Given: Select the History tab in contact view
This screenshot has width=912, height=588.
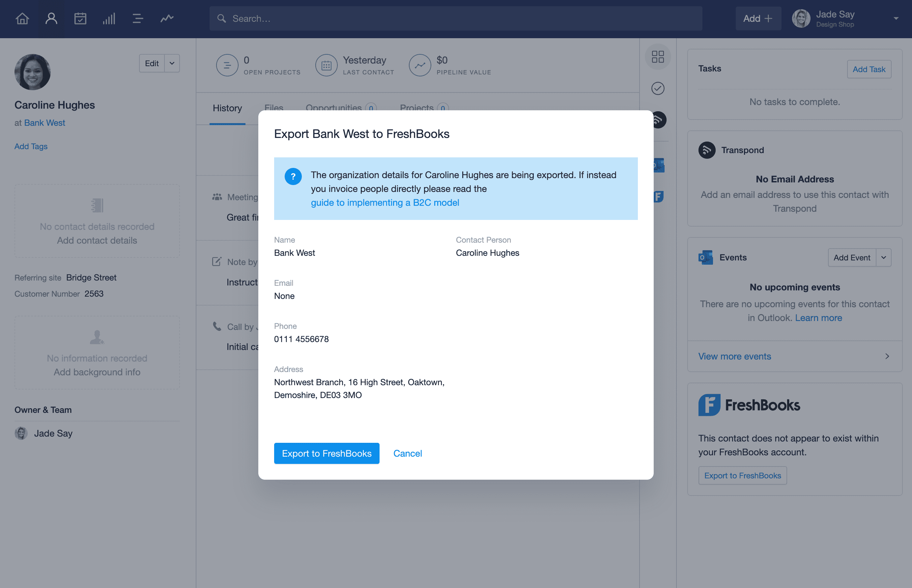Looking at the screenshot, I should pyautogui.click(x=227, y=107).
